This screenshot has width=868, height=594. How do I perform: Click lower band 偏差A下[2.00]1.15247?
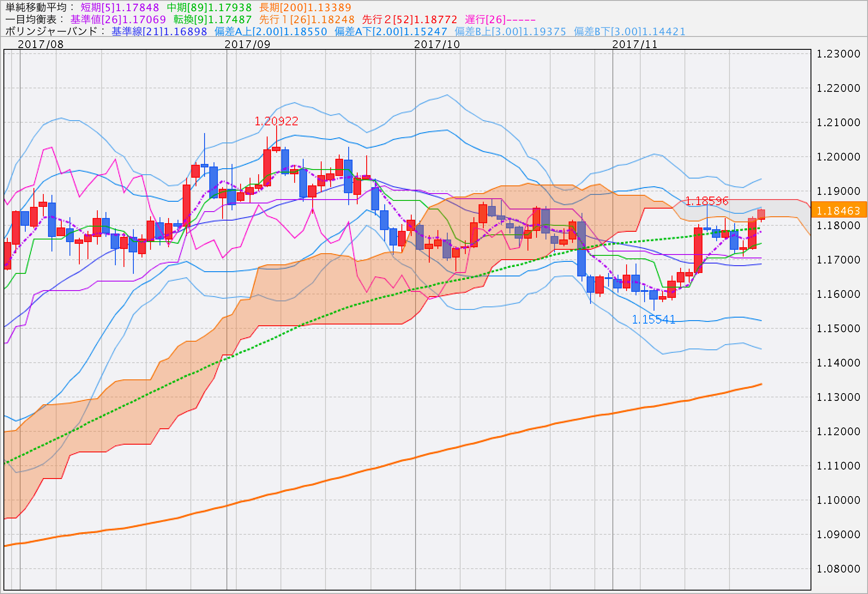point(391,31)
